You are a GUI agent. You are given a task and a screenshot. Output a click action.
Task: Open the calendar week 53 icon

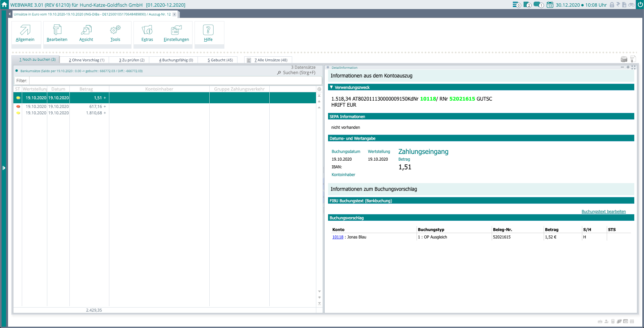[x=550, y=5]
